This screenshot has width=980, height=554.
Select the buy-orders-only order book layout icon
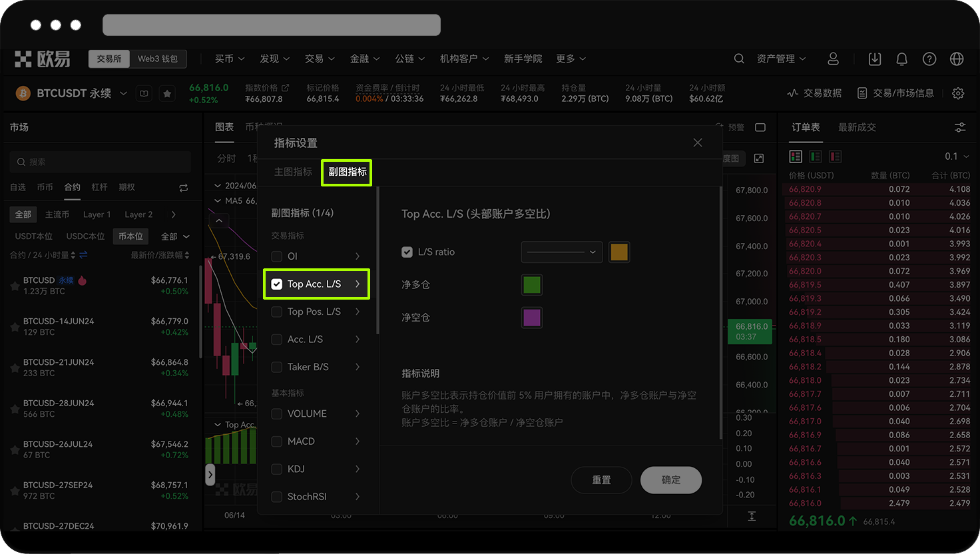pyautogui.click(x=816, y=156)
